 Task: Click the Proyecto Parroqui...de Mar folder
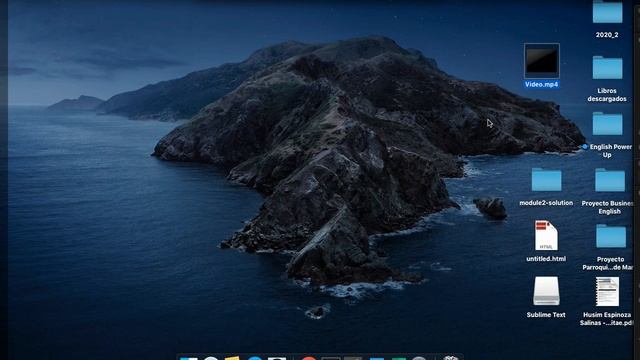click(x=611, y=236)
